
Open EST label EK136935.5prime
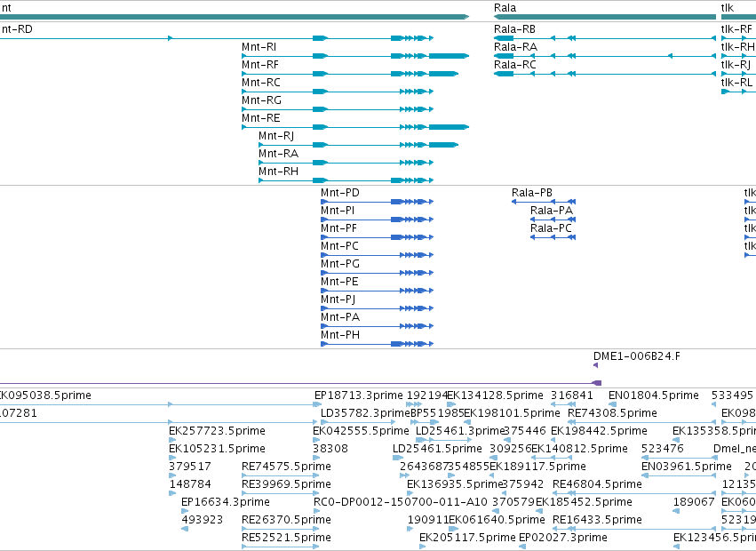(455, 484)
